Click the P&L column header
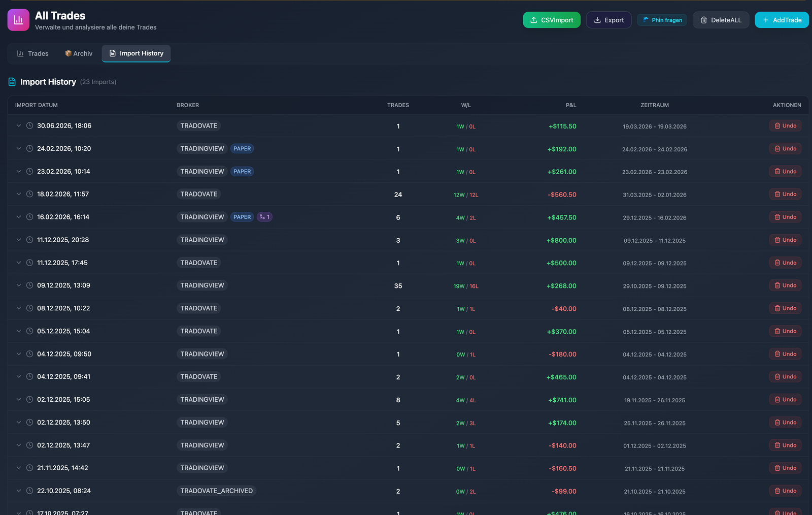Viewport: 812px width, 515px height. pyautogui.click(x=571, y=105)
